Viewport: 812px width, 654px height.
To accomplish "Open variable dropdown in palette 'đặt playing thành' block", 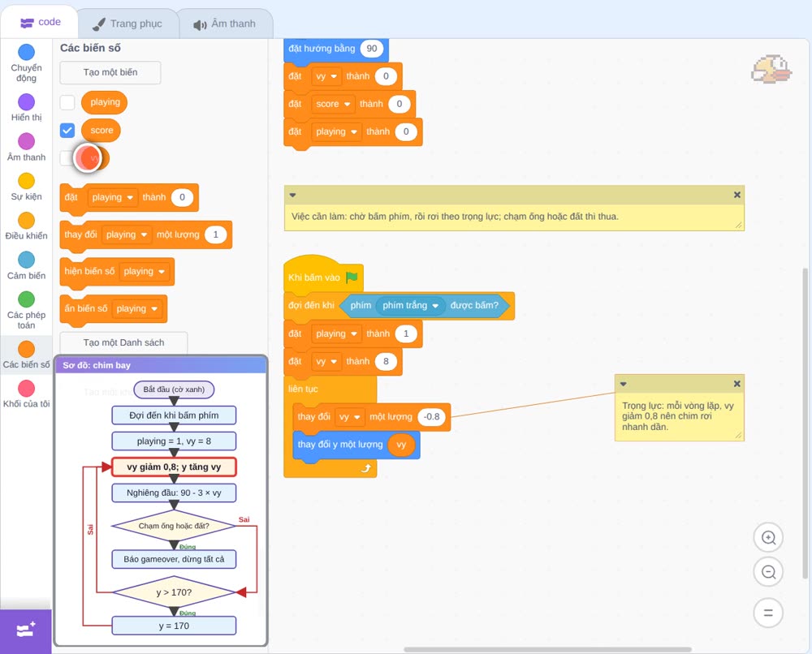I will tap(112, 197).
